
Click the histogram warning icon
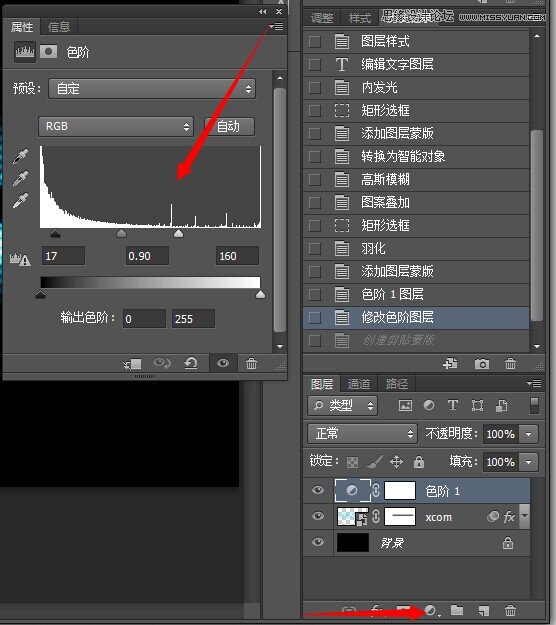click(20, 259)
